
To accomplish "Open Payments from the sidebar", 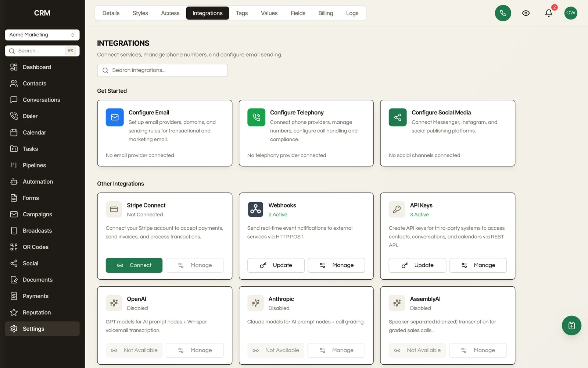I will 42,296.
